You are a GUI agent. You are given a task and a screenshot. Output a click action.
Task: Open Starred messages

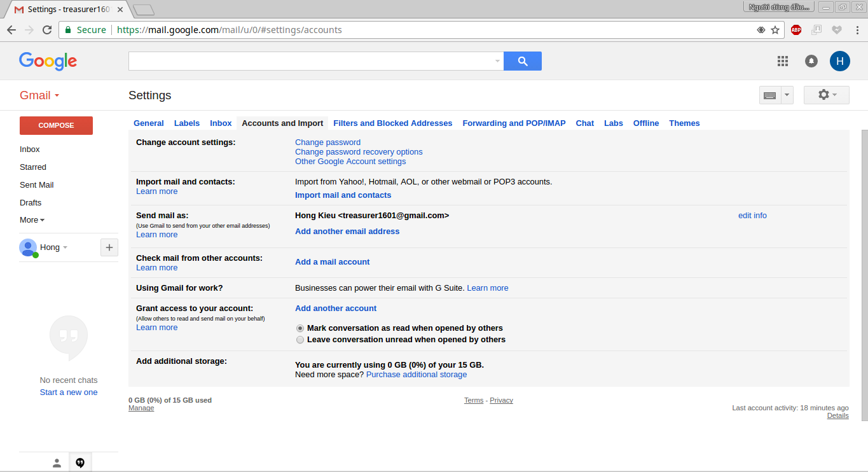click(33, 167)
